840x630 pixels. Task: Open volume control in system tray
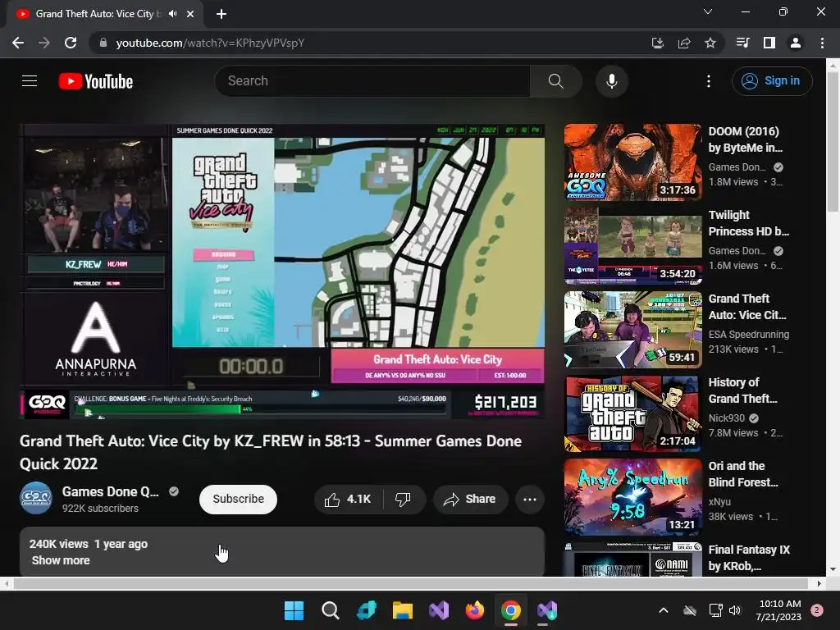735,610
